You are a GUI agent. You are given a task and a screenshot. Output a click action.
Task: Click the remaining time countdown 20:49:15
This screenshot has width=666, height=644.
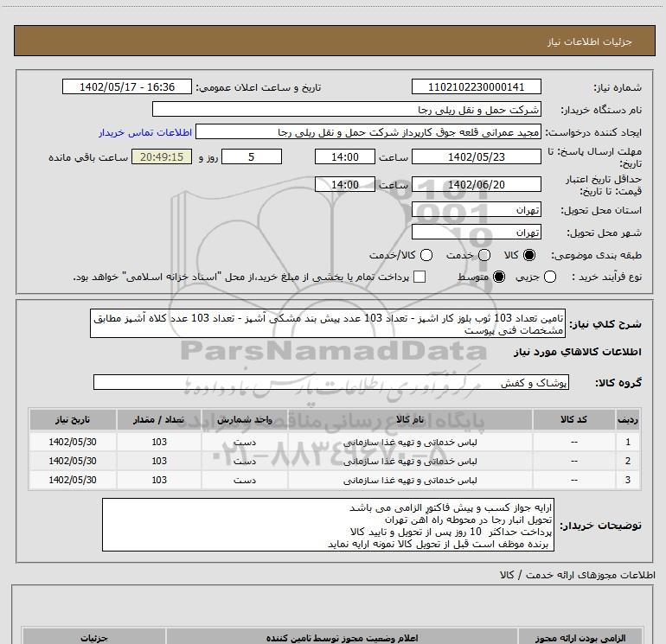tap(162, 156)
